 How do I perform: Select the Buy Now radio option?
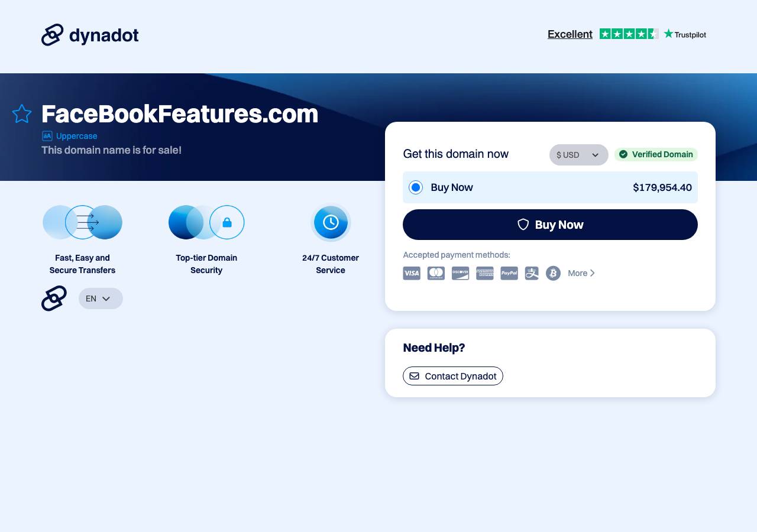(416, 187)
